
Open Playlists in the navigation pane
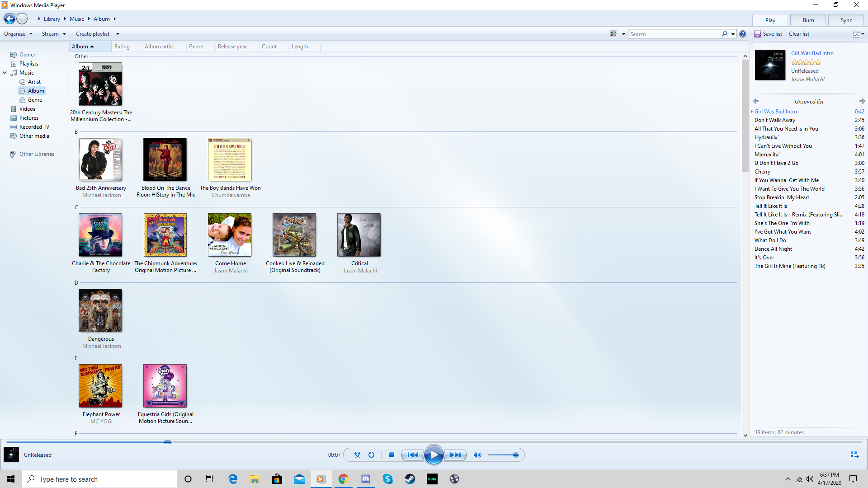click(x=28, y=64)
